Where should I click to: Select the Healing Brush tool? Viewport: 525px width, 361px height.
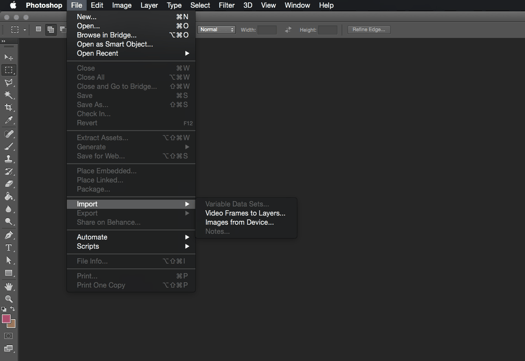[8, 134]
